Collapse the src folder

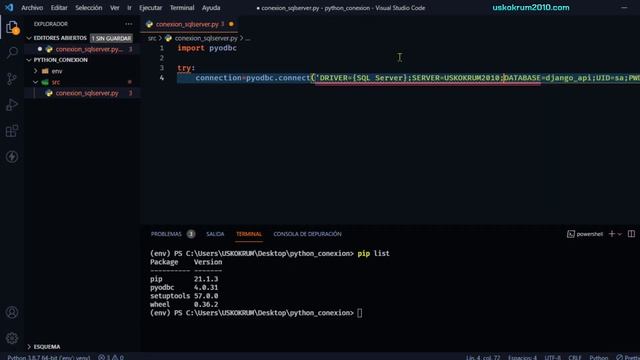pyautogui.click(x=36, y=82)
